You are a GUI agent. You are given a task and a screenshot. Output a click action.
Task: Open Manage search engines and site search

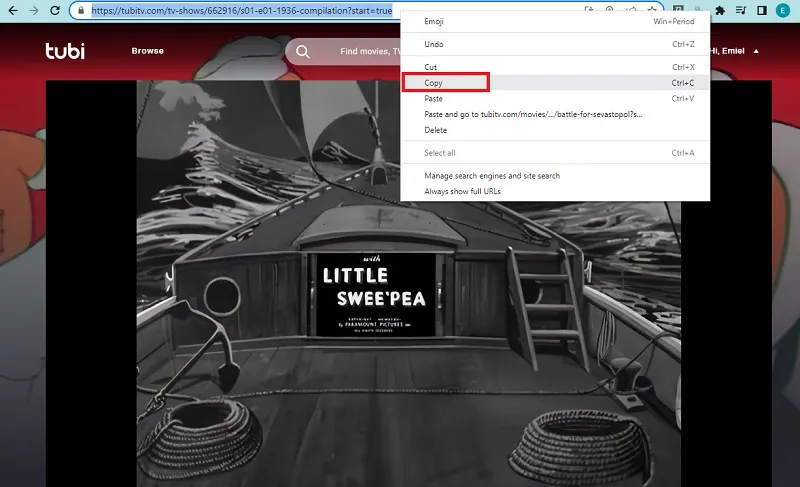[x=555, y=175]
